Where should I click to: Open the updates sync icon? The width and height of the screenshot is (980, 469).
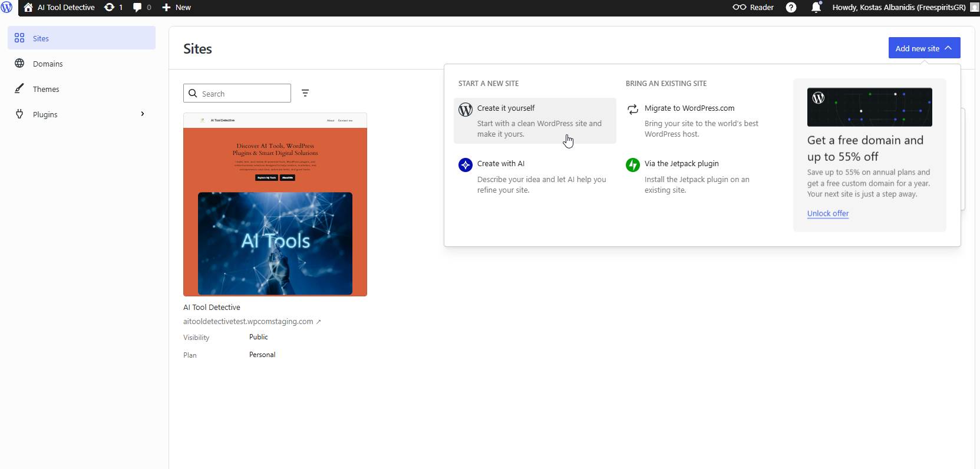tap(109, 8)
